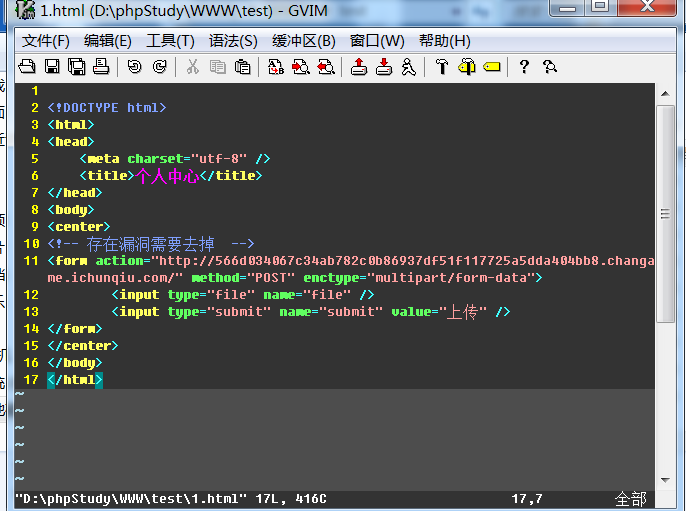This screenshot has height=511, width=686.
Task: Click the Copy toolbar icon
Action: [217, 67]
